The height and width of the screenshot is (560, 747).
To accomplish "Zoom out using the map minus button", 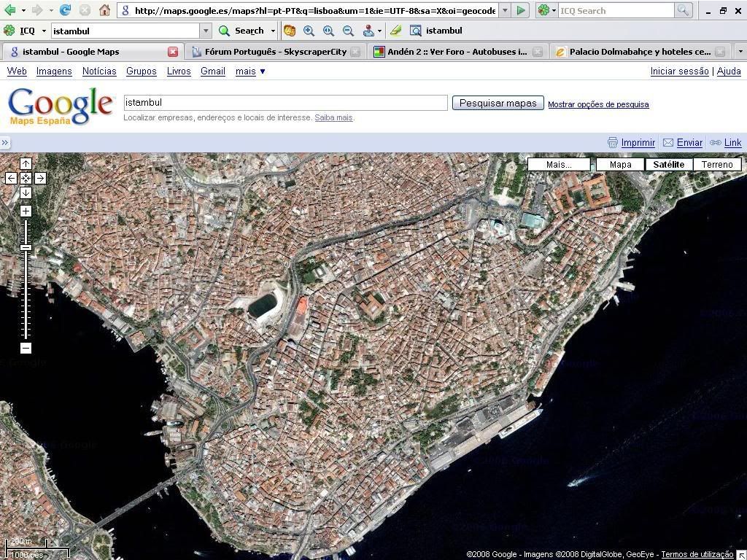I will click(x=26, y=348).
